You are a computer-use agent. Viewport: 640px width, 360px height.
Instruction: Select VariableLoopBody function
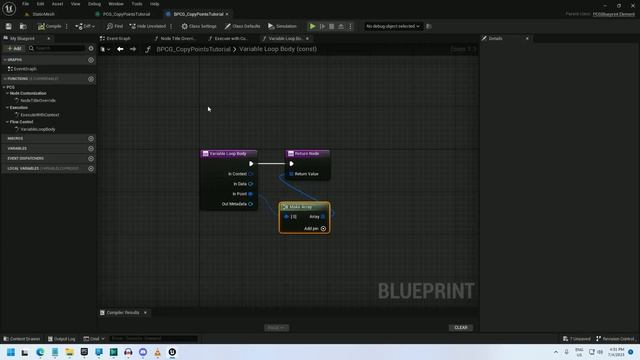(38, 129)
